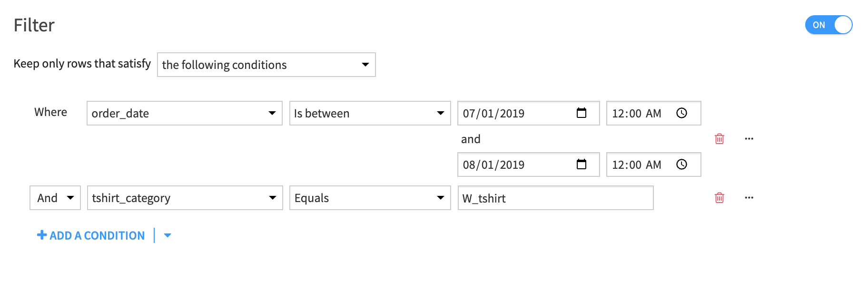Open the calendar picker for 07/01/2019
Screen dimensions: 868x290
click(x=582, y=113)
